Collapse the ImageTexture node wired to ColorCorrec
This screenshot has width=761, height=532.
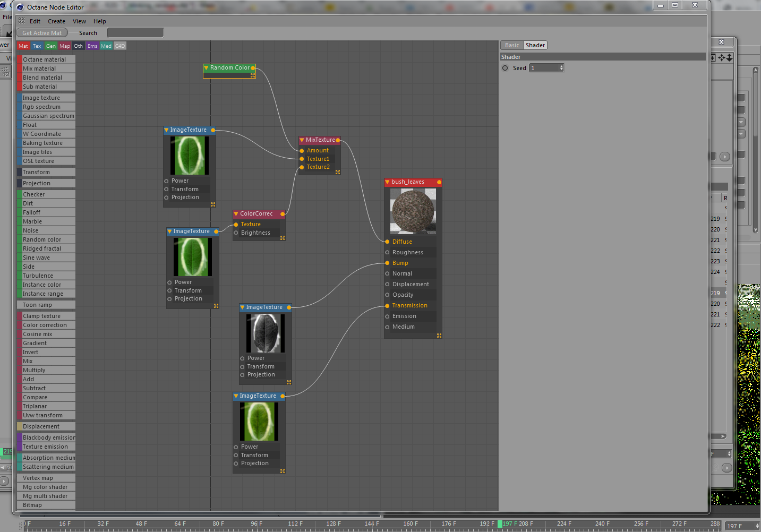click(x=169, y=231)
